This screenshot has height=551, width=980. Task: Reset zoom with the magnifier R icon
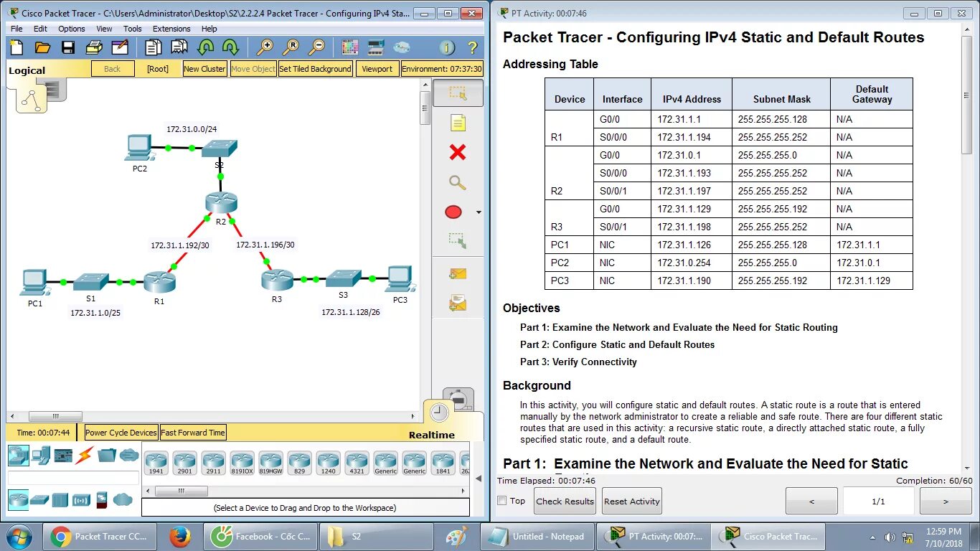291,48
